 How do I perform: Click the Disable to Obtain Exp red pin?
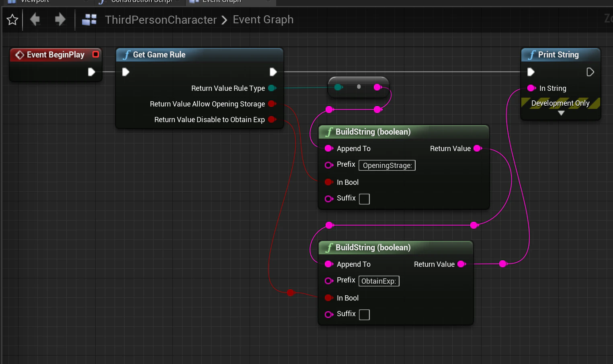[x=272, y=119]
